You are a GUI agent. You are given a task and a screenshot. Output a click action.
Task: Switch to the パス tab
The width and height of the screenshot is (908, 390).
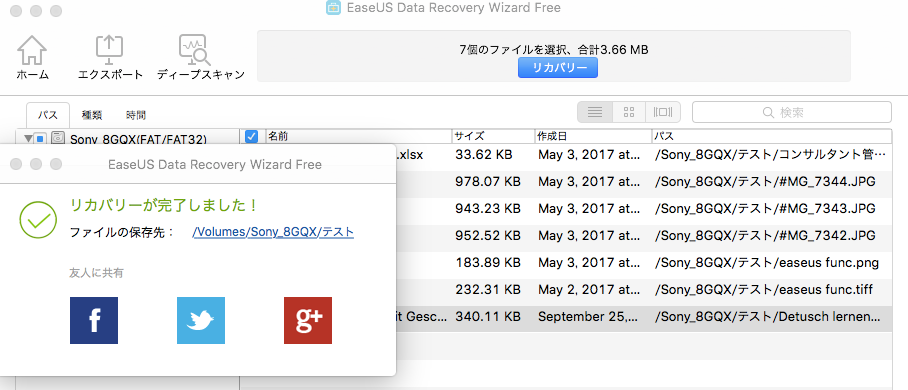click(48, 115)
